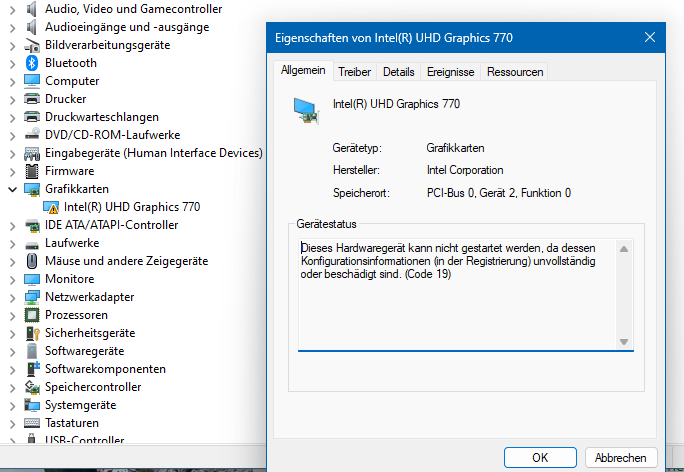Select the Softwarekomponenten tree label
The image size is (684, 472).
click(x=105, y=369)
